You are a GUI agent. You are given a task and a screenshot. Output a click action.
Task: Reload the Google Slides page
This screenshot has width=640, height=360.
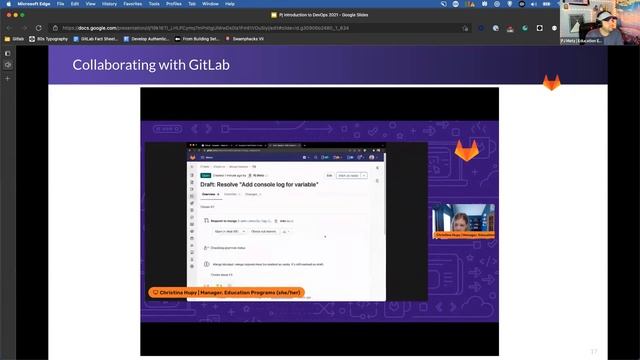39,28
